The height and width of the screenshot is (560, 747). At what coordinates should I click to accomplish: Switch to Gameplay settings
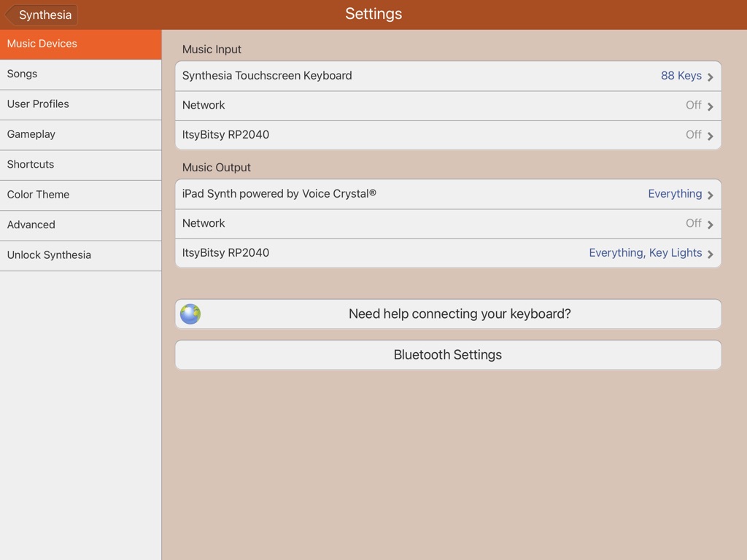(80, 135)
